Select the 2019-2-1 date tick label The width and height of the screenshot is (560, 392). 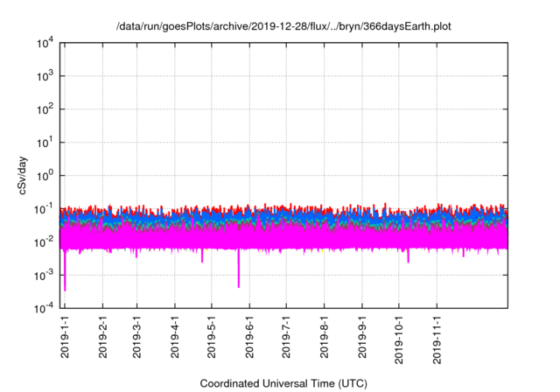(x=102, y=339)
